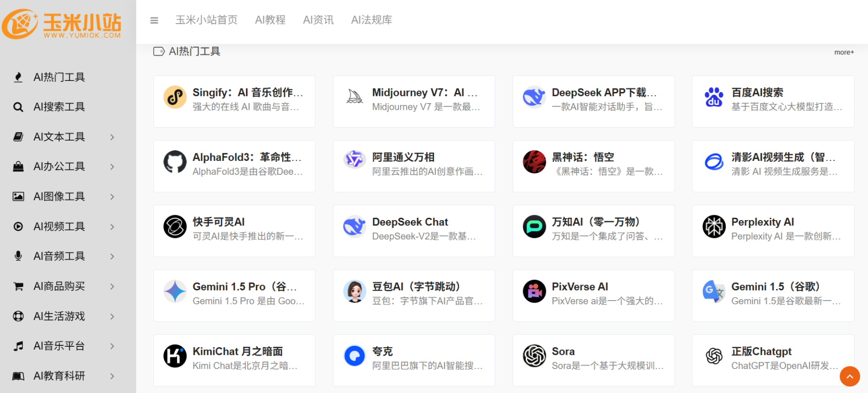Click the 玉米小站 logo

click(62, 24)
